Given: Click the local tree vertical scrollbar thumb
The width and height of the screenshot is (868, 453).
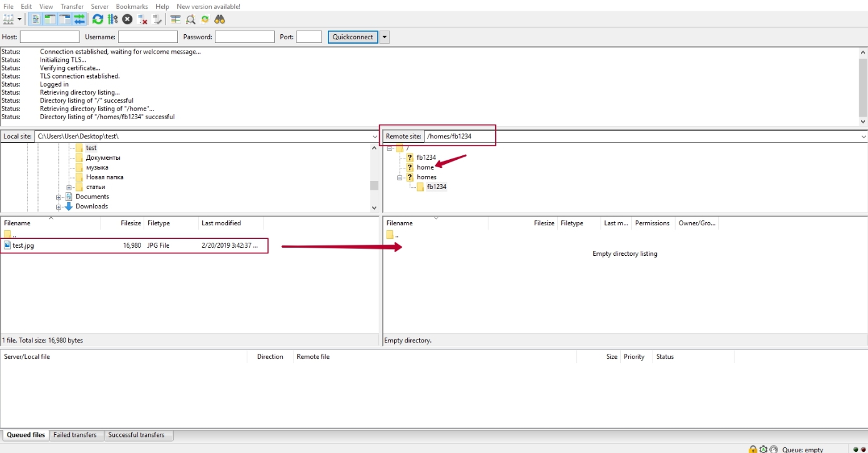Looking at the screenshot, I should click(374, 185).
